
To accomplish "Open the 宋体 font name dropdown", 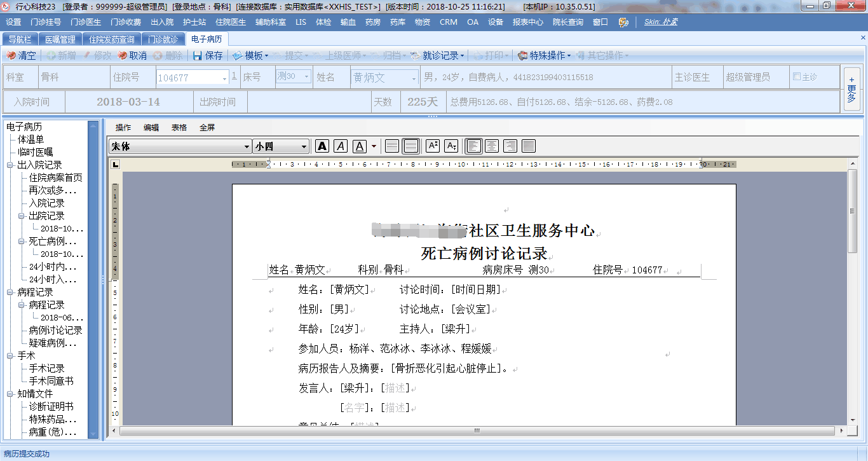I will 247,147.
